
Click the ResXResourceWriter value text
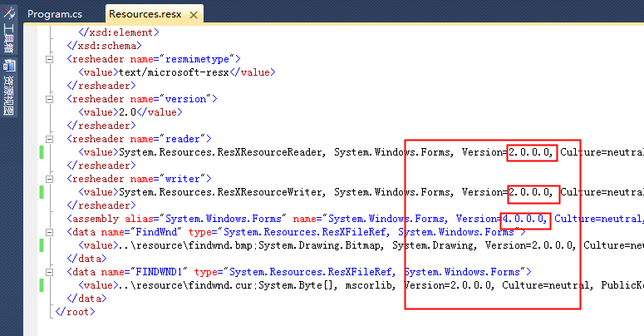(222, 192)
